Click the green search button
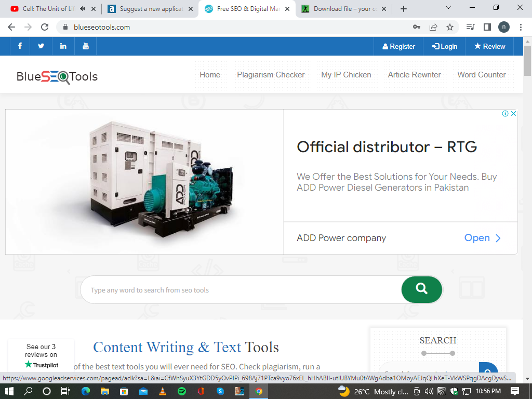 click(422, 289)
